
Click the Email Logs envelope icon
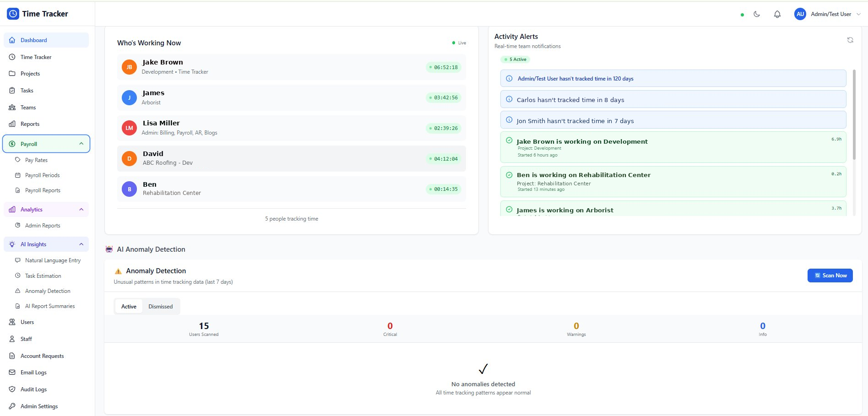click(x=12, y=373)
